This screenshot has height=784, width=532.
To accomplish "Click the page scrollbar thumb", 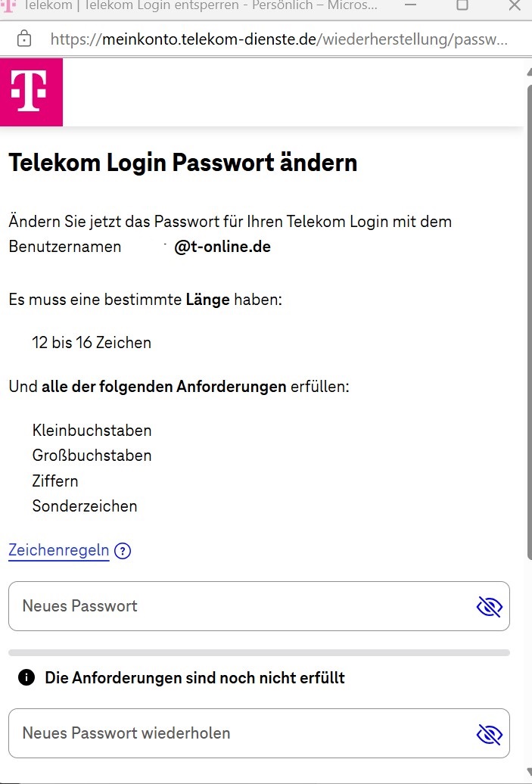I will (x=530, y=322).
